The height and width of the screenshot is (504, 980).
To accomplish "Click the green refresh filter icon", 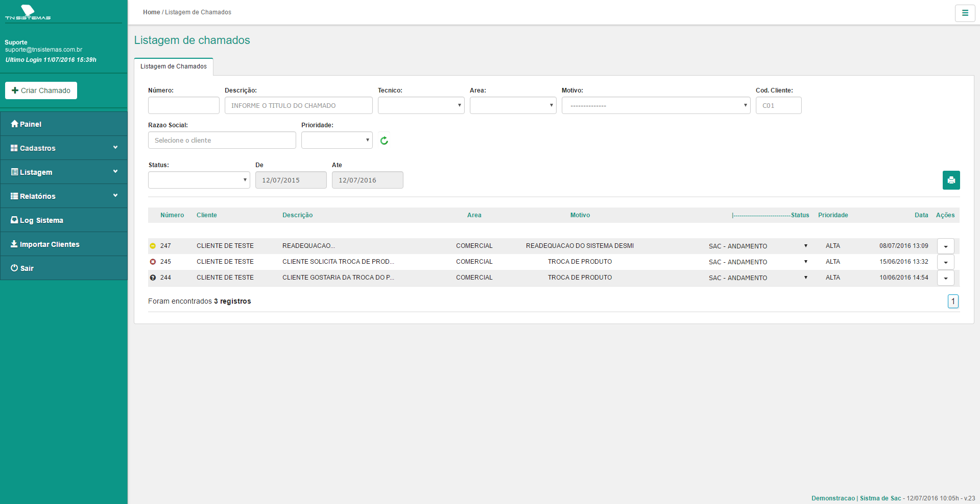I will click(384, 141).
